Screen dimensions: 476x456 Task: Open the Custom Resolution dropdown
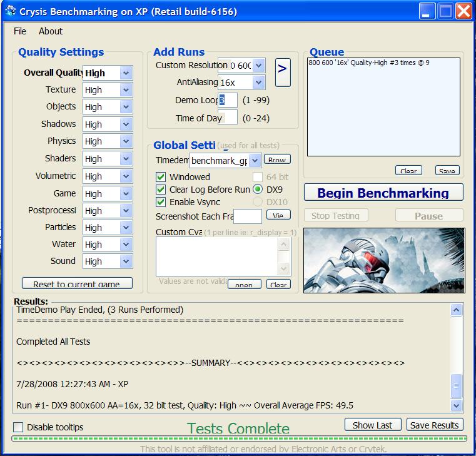pyautogui.click(x=259, y=65)
